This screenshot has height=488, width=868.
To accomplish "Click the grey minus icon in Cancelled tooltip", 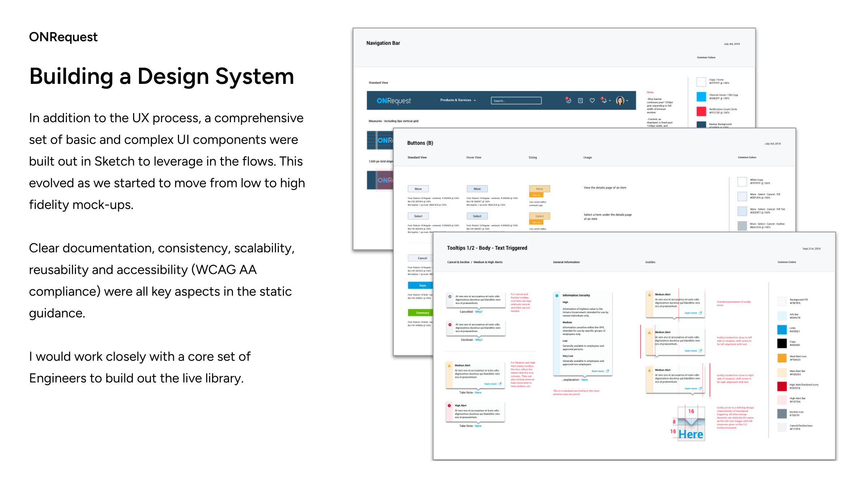I will pyautogui.click(x=450, y=296).
